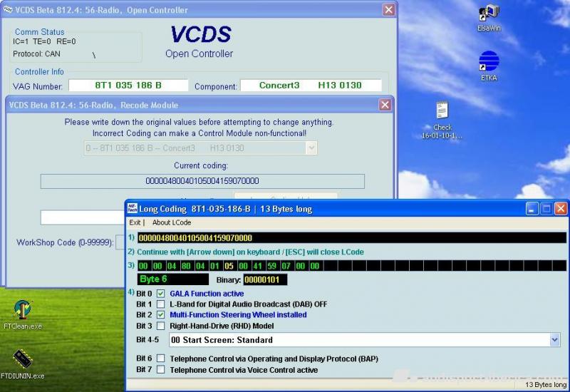Open the ETKA desktop shortcut
This screenshot has width=570, height=392.
[489, 66]
